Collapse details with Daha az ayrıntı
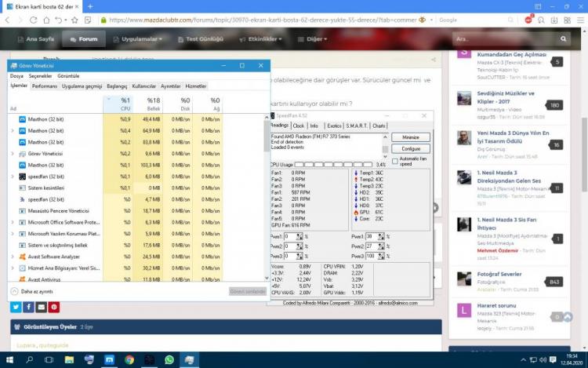 coord(32,291)
